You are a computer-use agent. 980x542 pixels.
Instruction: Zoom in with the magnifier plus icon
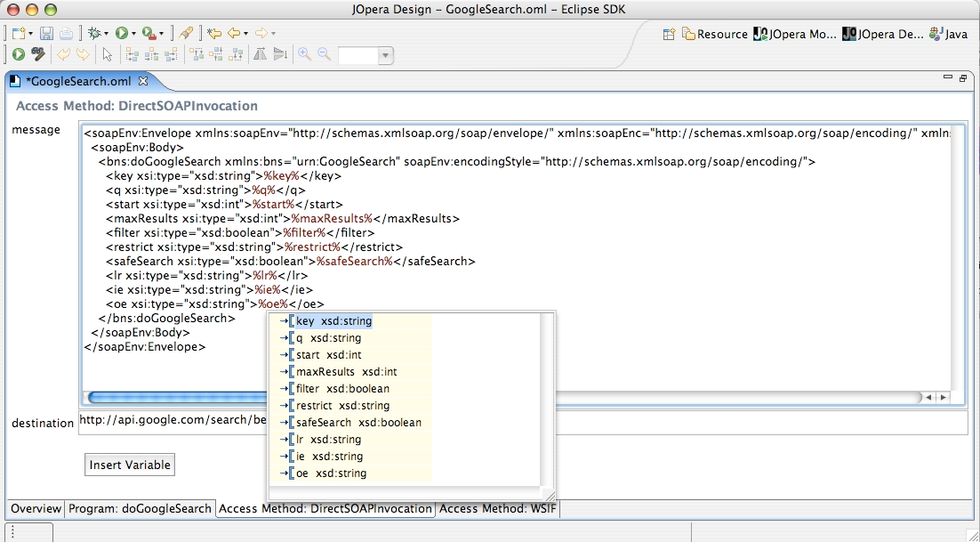point(304,55)
